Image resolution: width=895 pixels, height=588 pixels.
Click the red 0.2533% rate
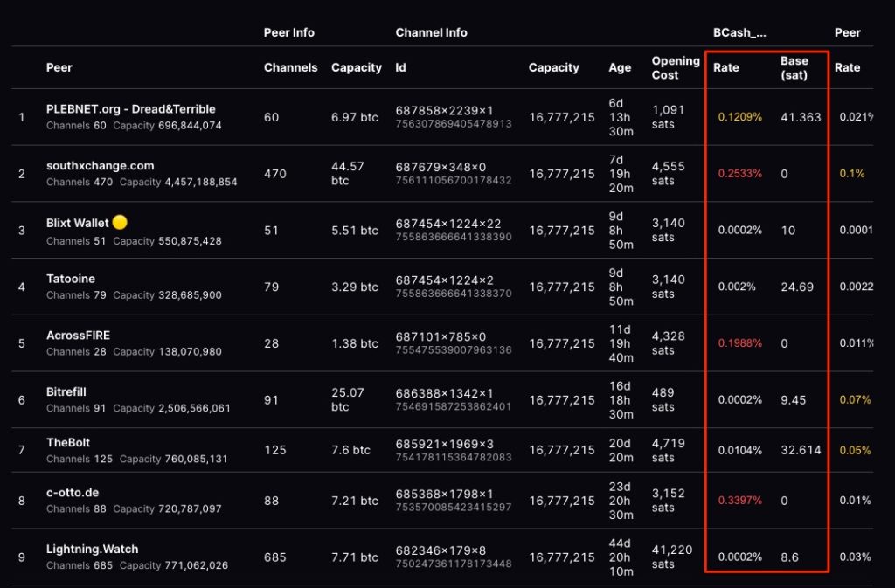[x=739, y=173]
